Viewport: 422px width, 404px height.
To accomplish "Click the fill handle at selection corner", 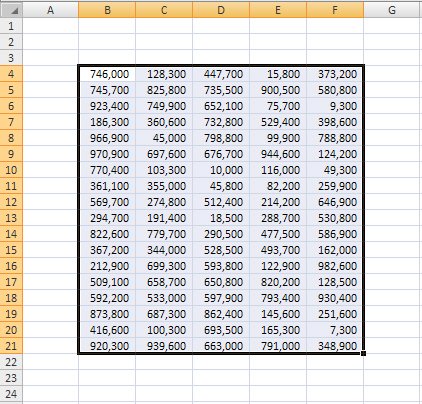I will (363, 353).
